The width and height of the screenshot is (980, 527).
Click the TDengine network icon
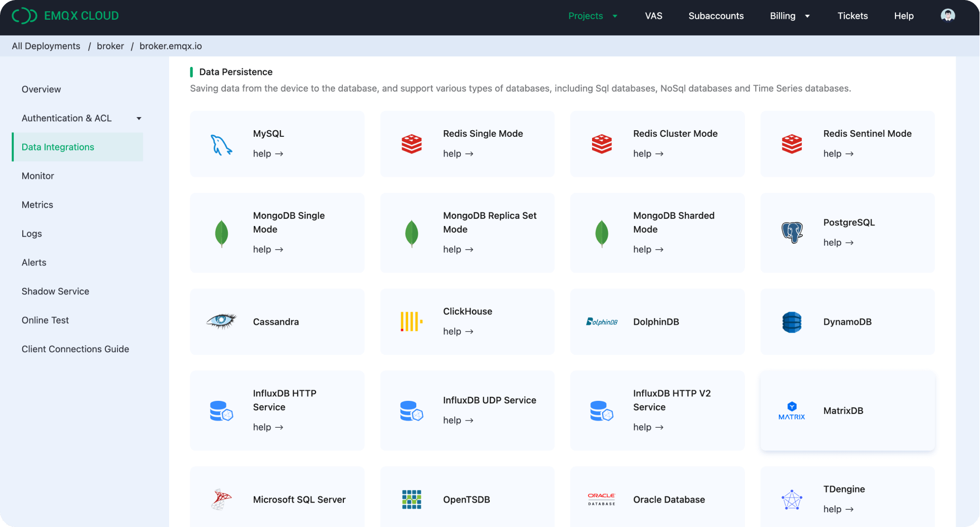click(x=792, y=500)
